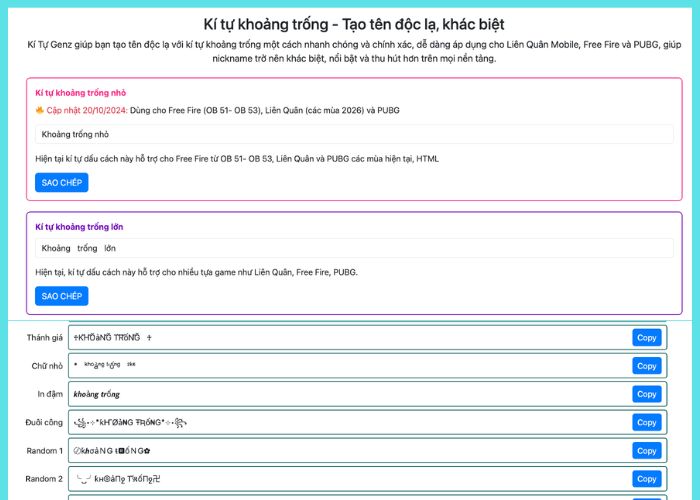This screenshot has width=700, height=500.
Task: Click the Kí Tự Genz intro paragraph
Action: pyautogui.click(x=354, y=51)
